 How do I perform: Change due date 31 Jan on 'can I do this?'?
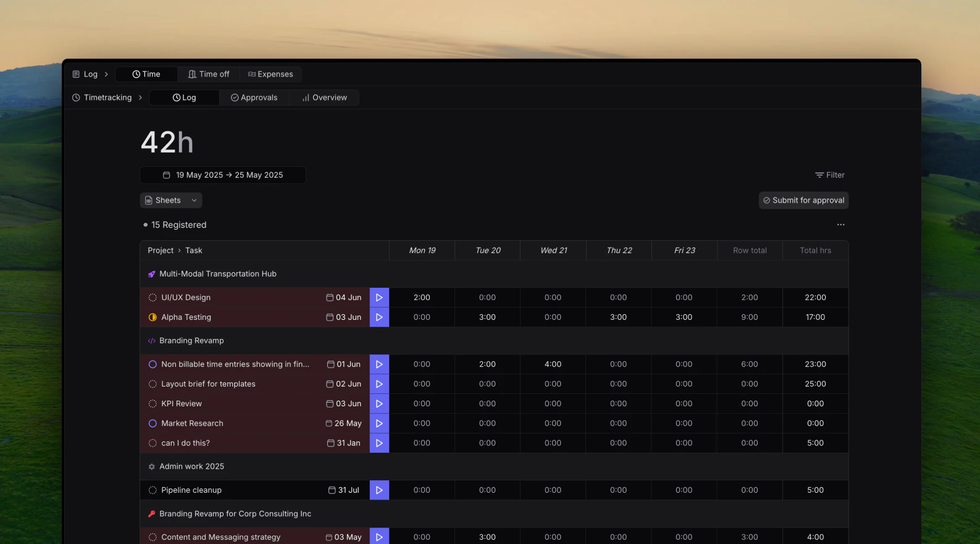(344, 443)
